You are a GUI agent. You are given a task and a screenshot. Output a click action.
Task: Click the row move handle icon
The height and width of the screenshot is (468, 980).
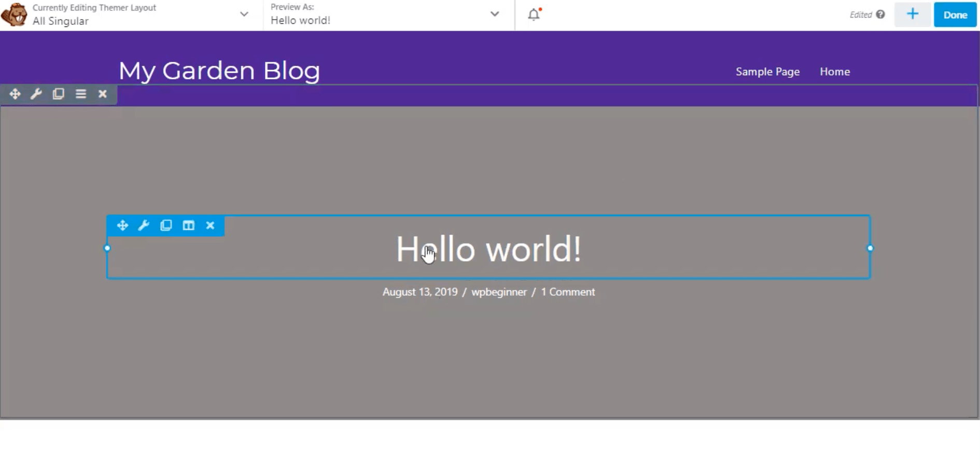click(15, 94)
